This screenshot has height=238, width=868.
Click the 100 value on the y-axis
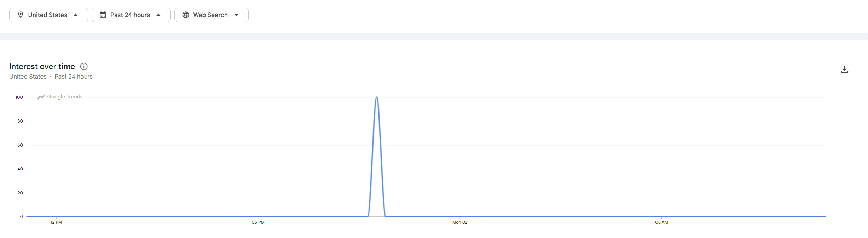coord(19,97)
